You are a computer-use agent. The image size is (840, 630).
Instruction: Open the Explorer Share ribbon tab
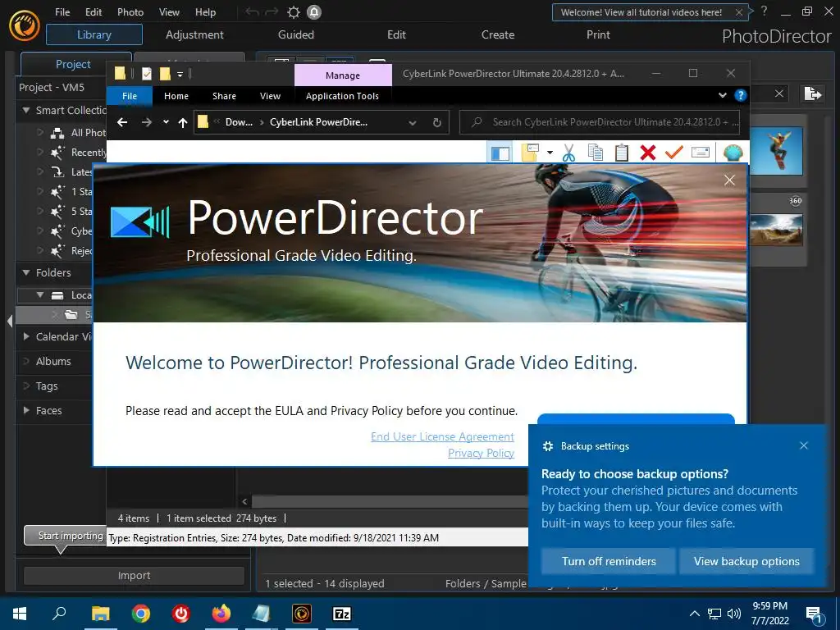tap(224, 96)
